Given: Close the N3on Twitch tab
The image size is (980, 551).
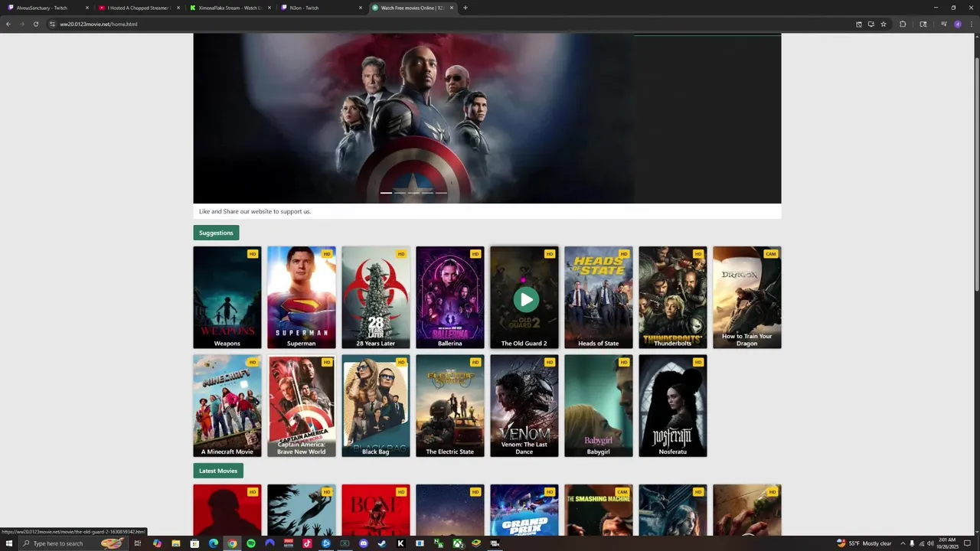Looking at the screenshot, I should (361, 8).
